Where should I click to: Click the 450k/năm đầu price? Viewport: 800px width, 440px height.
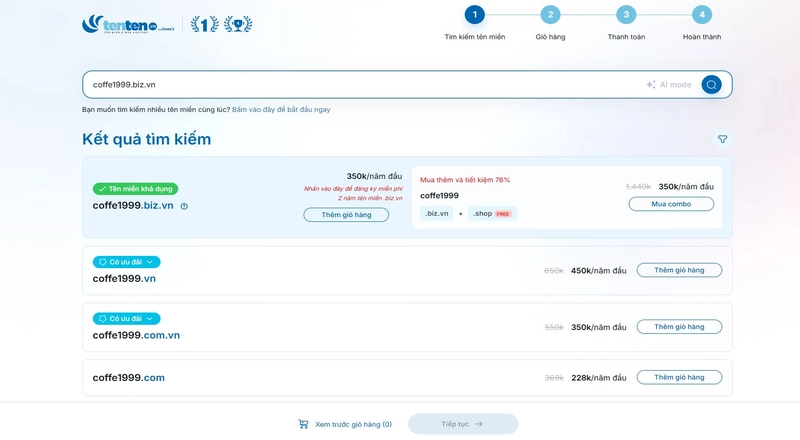[598, 271]
